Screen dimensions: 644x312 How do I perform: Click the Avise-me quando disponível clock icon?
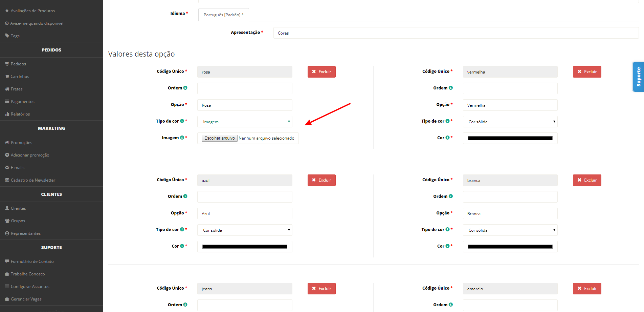[7, 23]
